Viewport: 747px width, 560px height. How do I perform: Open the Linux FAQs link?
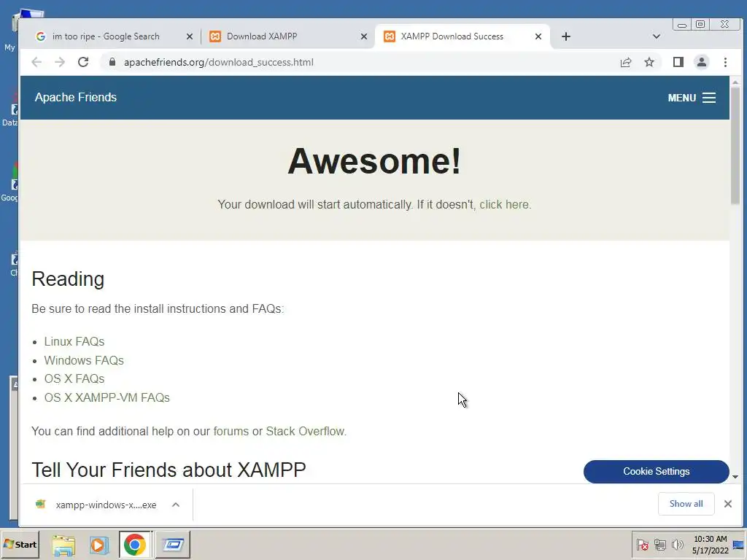pyautogui.click(x=74, y=341)
